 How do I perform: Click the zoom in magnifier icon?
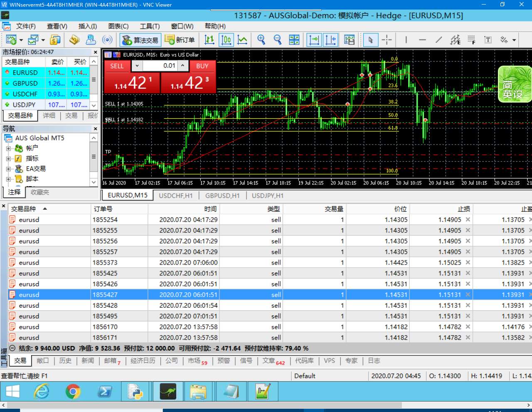click(261, 40)
